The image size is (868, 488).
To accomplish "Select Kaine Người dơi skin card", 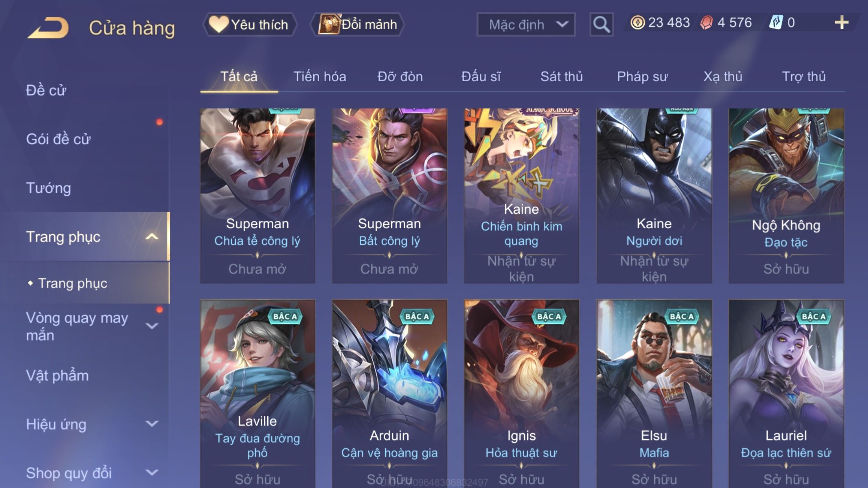I will click(x=654, y=196).
